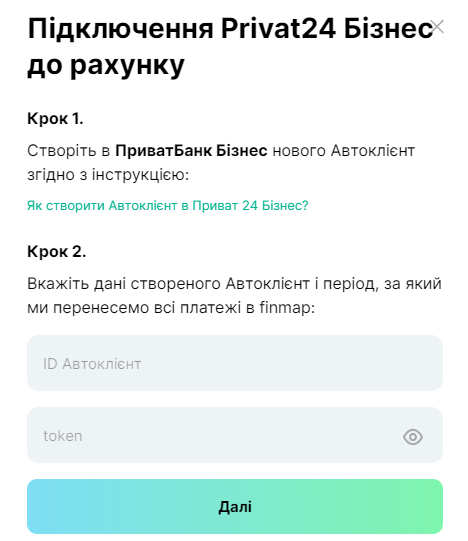Select the token placeholder text
Screen dimensions: 468x541
63,436
